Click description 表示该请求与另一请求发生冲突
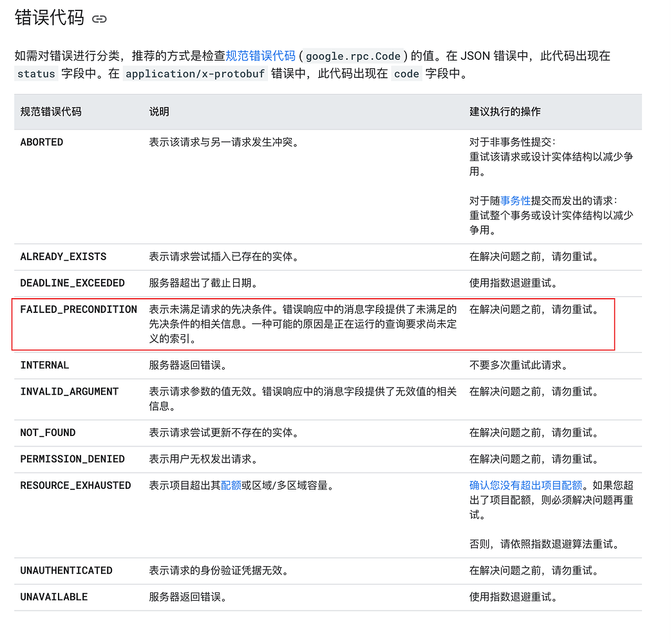The width and height of the screenshot is (671, 644). pyautogui.click(x=224, y=142)
